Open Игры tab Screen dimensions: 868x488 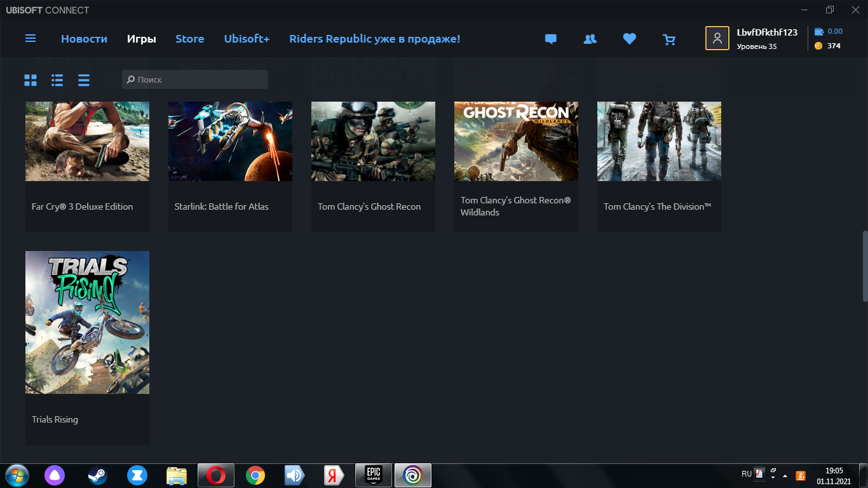pyautogui.click(x=141, y=39)
